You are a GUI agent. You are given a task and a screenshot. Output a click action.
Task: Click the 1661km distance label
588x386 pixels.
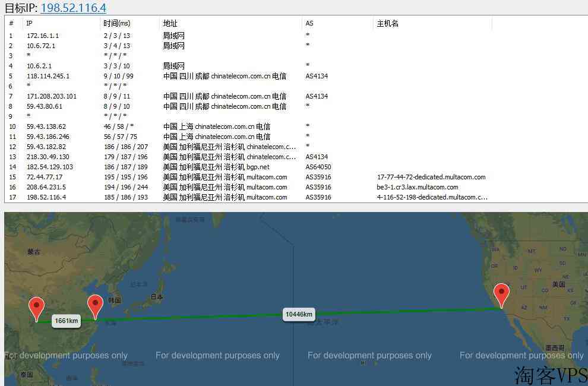[67, 321]
